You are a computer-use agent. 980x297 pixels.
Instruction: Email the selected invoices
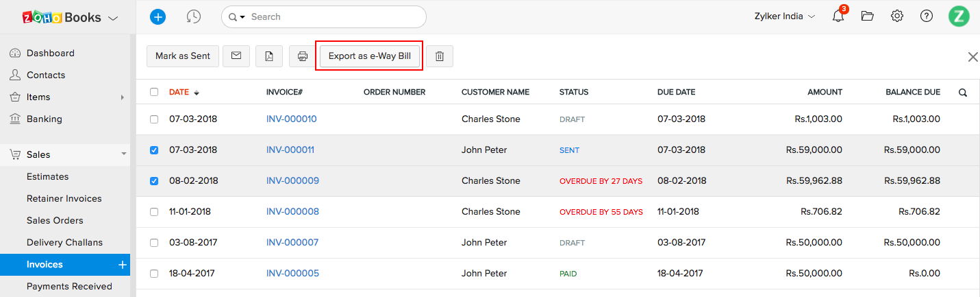tap(236, 56)
